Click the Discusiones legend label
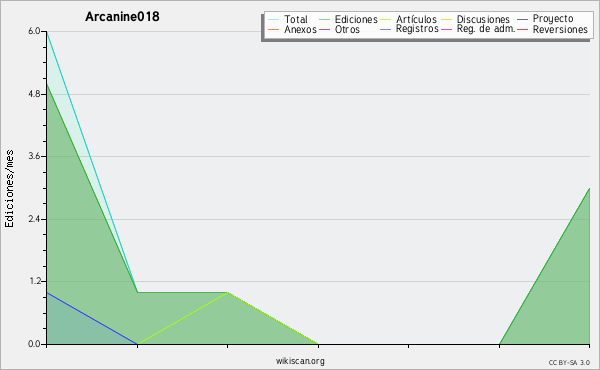 point(483,19)
